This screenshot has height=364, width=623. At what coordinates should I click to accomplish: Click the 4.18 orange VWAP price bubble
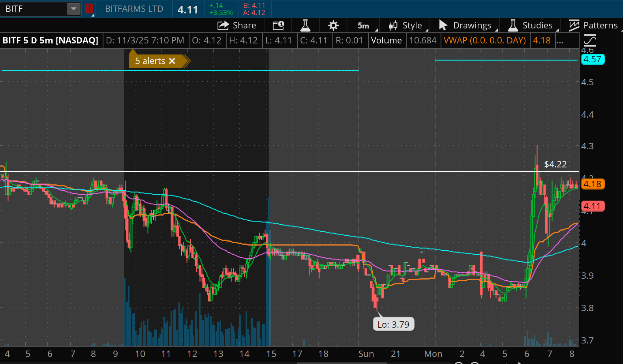[x=593, y=184]
